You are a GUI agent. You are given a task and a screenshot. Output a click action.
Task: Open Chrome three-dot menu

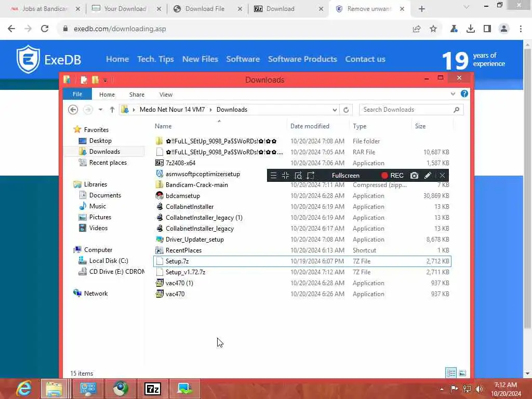click(x=521, y=29)
